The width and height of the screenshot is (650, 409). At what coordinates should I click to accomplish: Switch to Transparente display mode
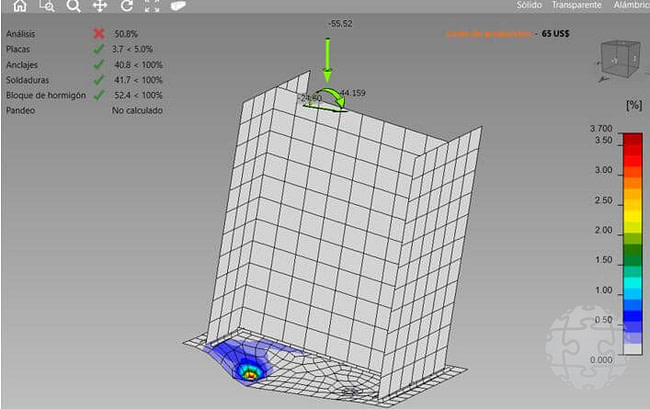click(x=576, y=5)
